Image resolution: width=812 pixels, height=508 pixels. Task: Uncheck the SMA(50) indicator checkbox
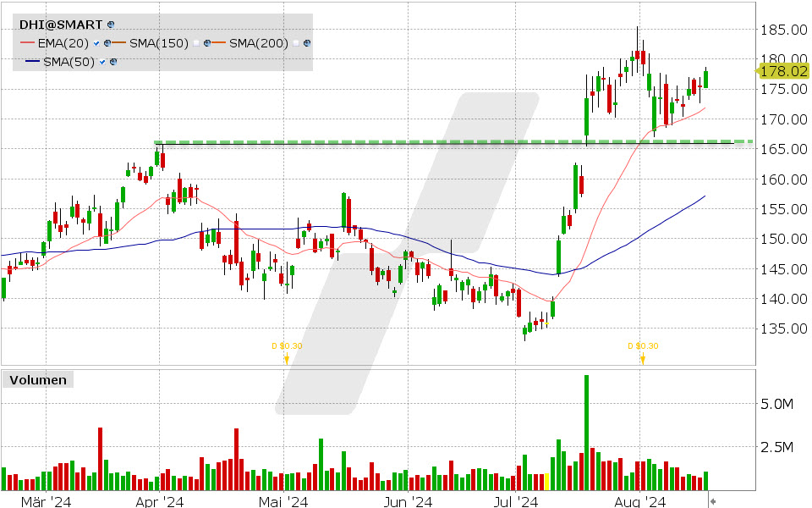coord(102,62)
